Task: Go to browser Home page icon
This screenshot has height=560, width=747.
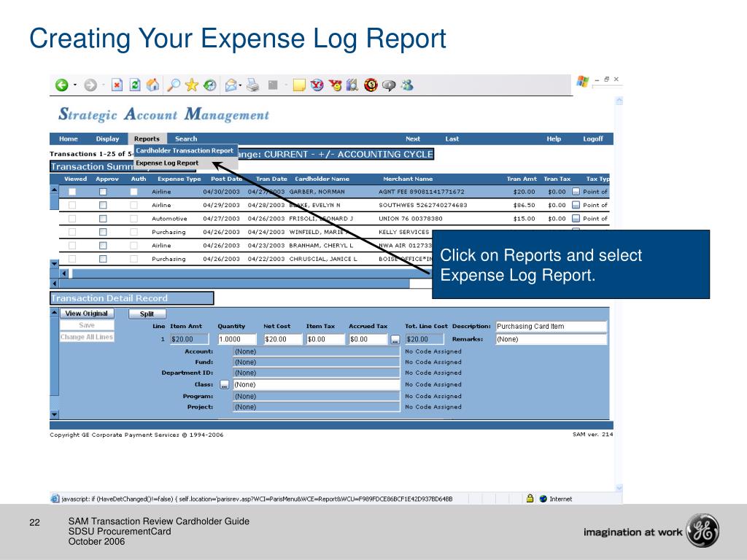Action: (153, 85)
